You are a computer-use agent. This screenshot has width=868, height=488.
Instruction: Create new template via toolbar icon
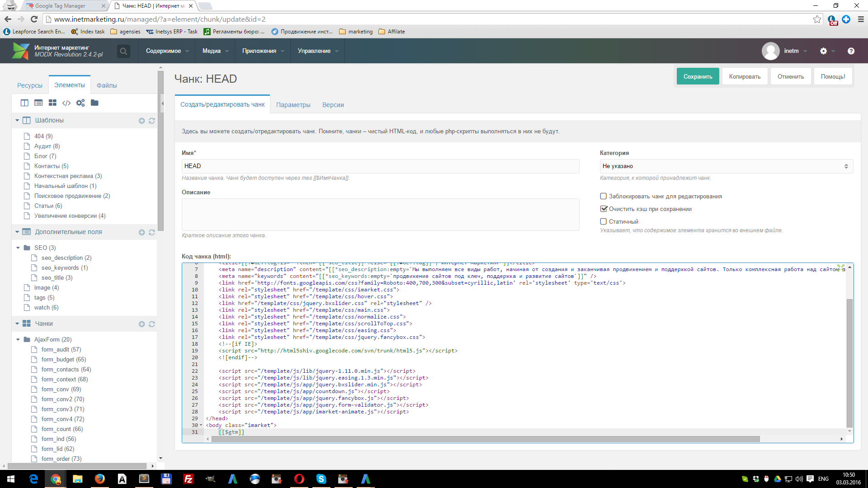pyautogui.click(x=24, y=103)
